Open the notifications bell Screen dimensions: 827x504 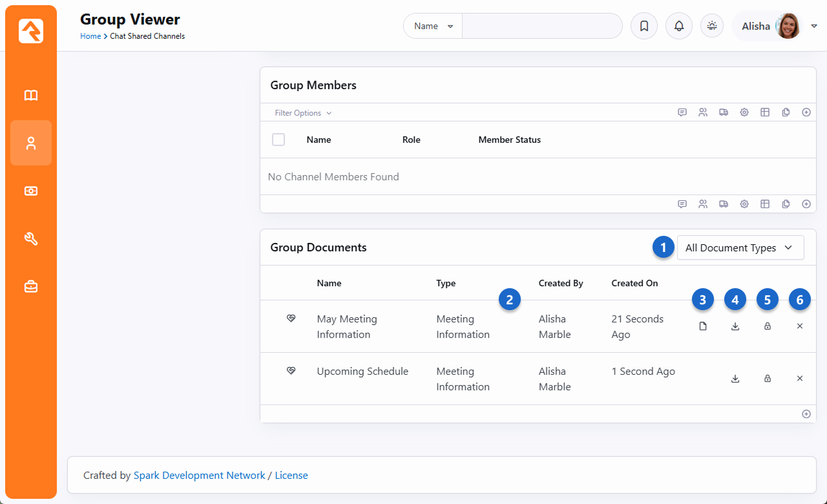pyautogui.click(x=678, y=26)
